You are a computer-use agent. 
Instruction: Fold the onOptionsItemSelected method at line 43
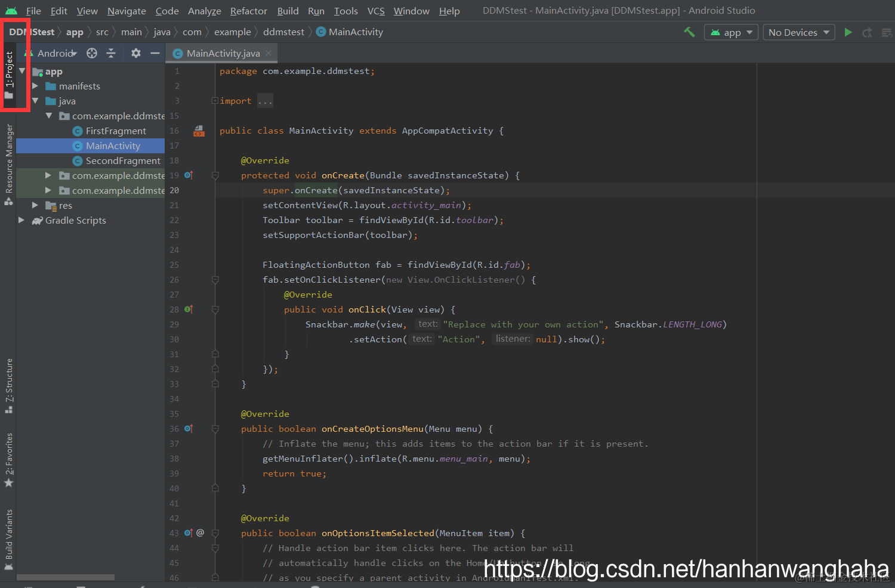click(x=215, y=533)
